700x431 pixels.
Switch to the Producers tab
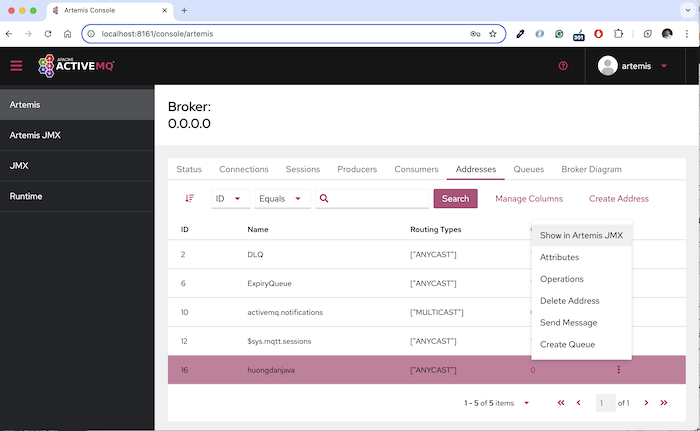click(357, 169)
